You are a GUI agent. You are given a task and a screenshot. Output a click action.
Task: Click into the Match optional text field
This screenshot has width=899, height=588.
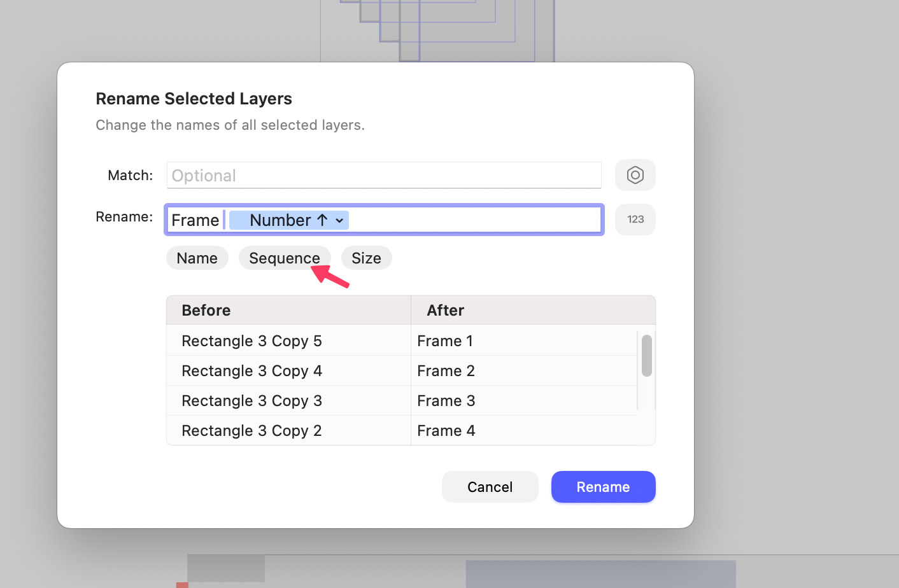pos(383,176)
